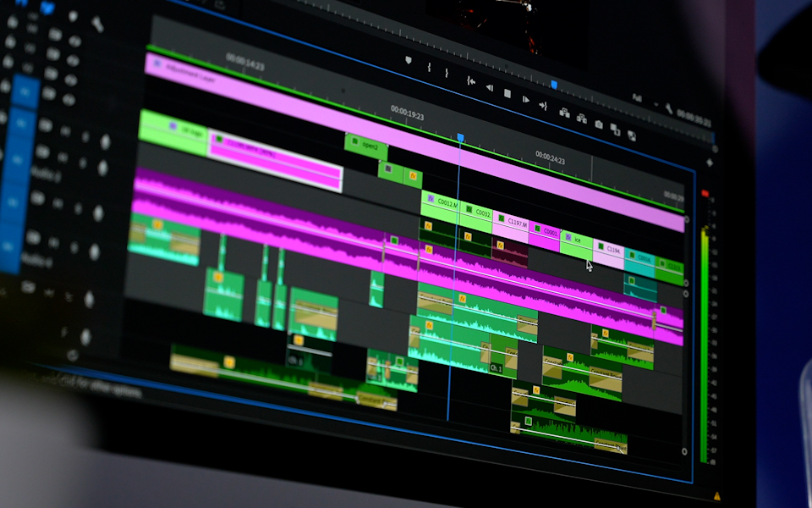Open the comparison view icon

tap(615, 130)
